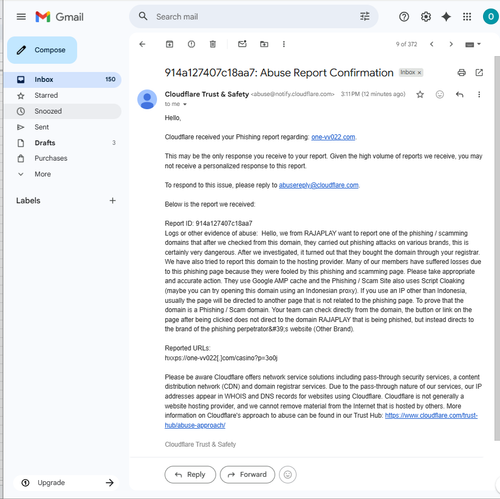Image resolution: width=500 pixels, height=499 pixels.
Task: Open the Purchases folder
Action: coord(63,158)
